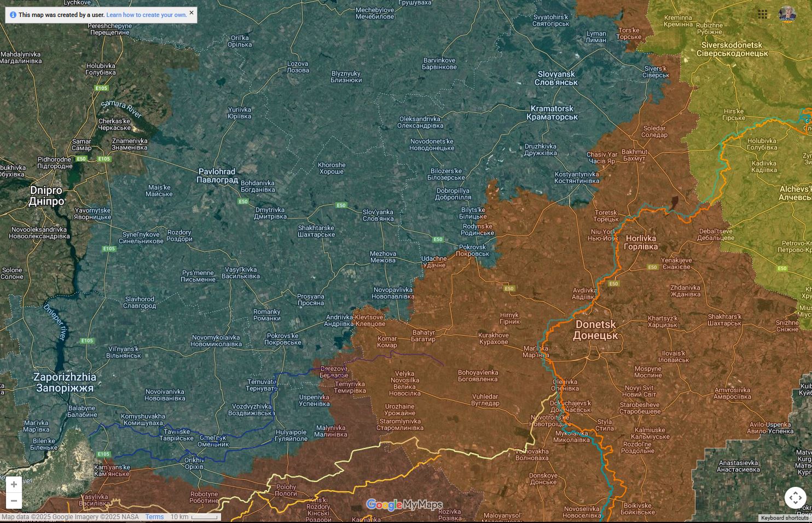
Task: Select the Khoroshe village label
Action: (x=332, y=168)
